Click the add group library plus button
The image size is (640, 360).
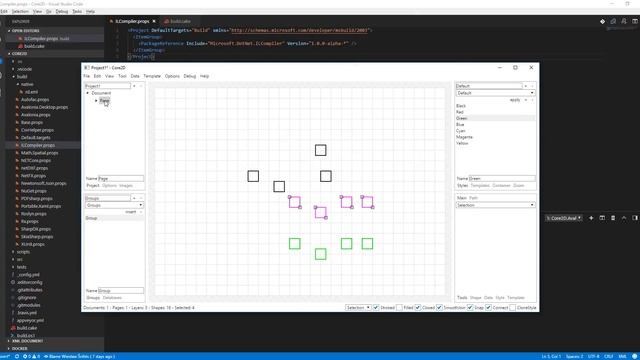134,198
